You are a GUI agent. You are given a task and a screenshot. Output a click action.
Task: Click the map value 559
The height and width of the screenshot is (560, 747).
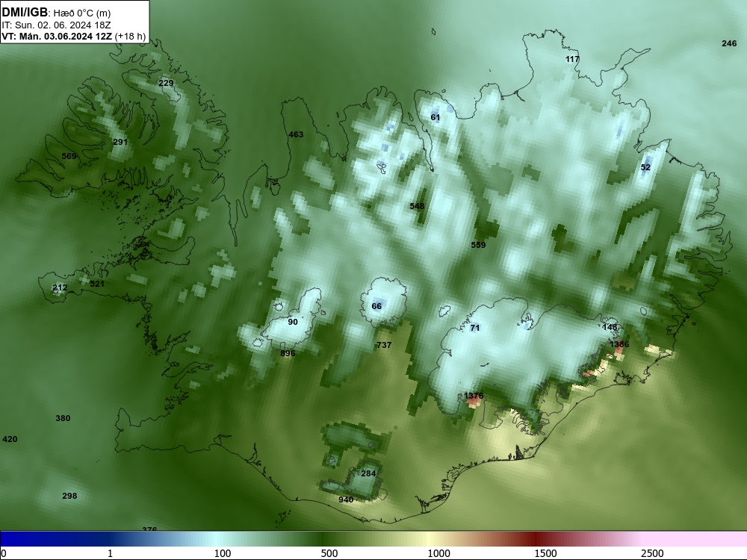point(478,245)
